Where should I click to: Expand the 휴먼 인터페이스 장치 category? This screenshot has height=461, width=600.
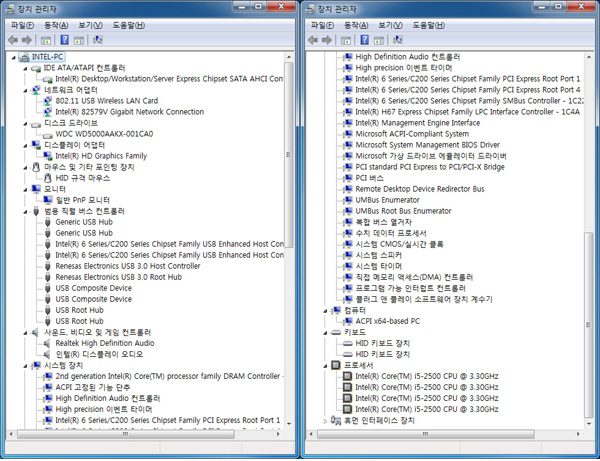pyautogui.click(x=325, y=421)
